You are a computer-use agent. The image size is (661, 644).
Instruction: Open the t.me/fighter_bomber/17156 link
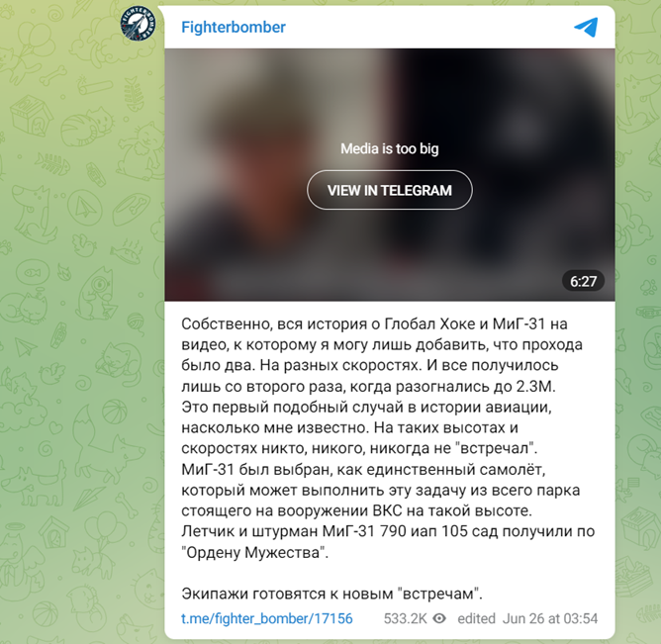click(x=267, y=618)
